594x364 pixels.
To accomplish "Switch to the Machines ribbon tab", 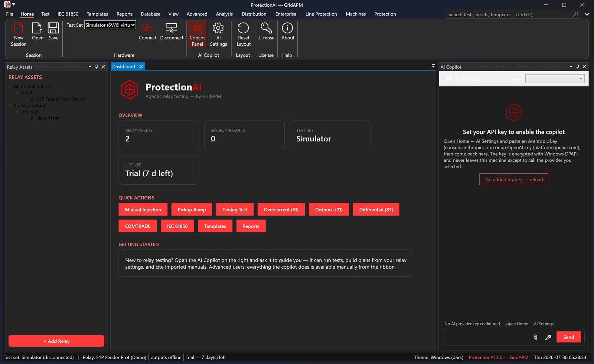I will (x=356, y=14).
